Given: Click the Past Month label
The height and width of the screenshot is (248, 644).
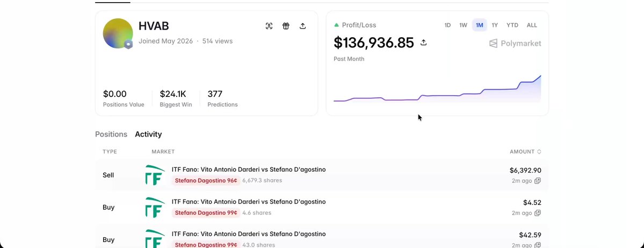Looking at the screenshot, I should (349, 59).
